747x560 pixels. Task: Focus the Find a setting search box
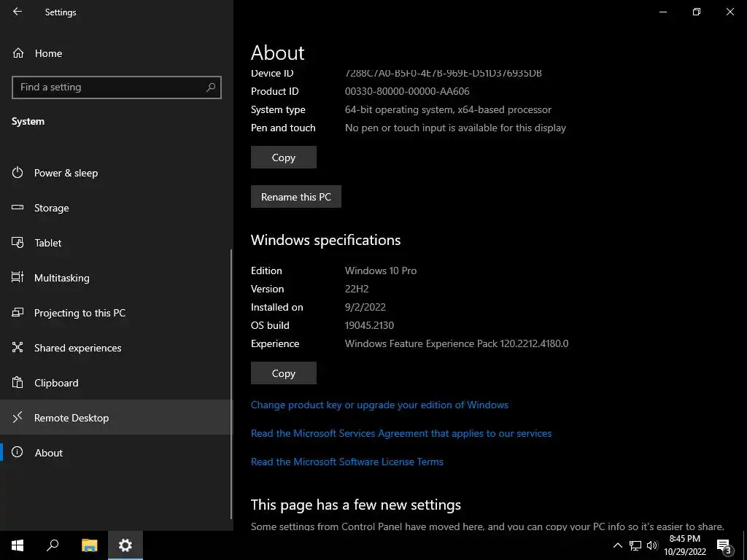[117, 87]
